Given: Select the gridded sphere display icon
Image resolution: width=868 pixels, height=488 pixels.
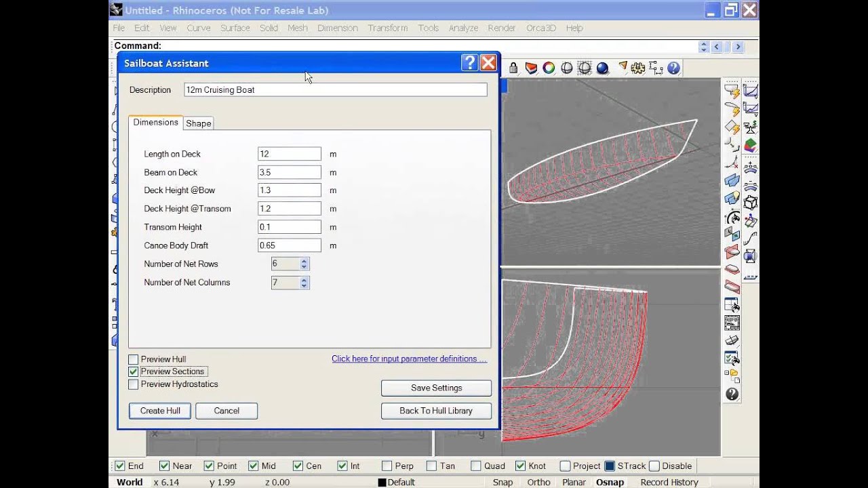Looking at the screenshot, I should point(584,68).
